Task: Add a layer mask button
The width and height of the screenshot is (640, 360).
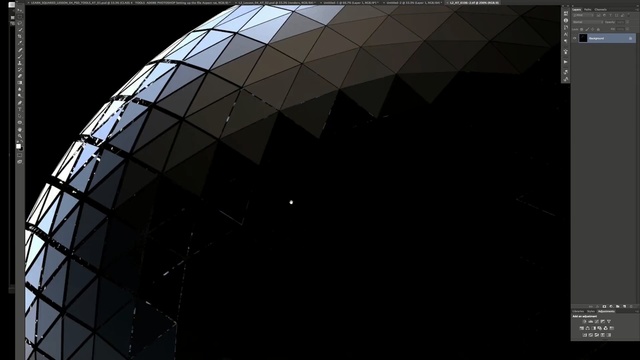Action: pyautogui.click(x=604, y=307)
